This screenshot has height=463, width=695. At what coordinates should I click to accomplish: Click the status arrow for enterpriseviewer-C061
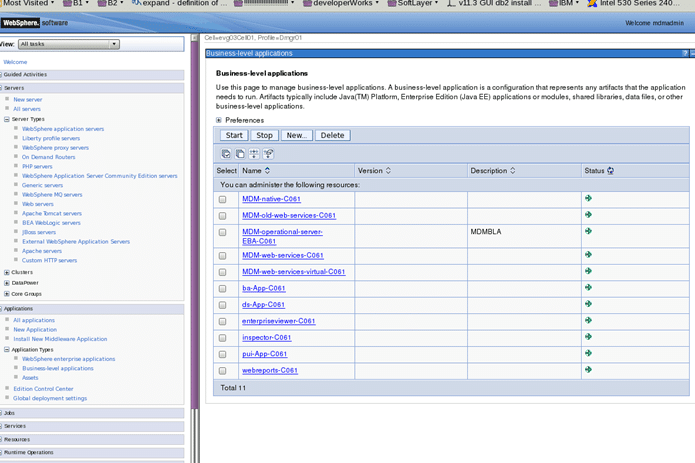click(x=588, y=320)
